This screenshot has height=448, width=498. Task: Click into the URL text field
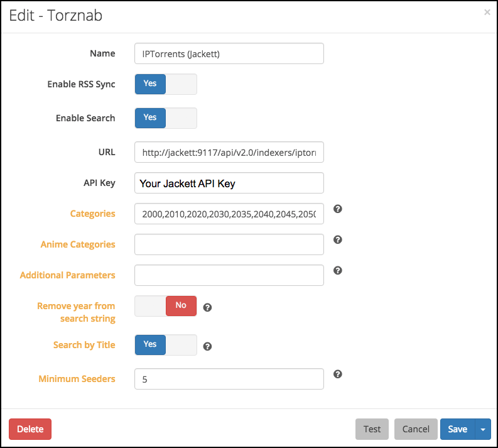pos(229,152)
